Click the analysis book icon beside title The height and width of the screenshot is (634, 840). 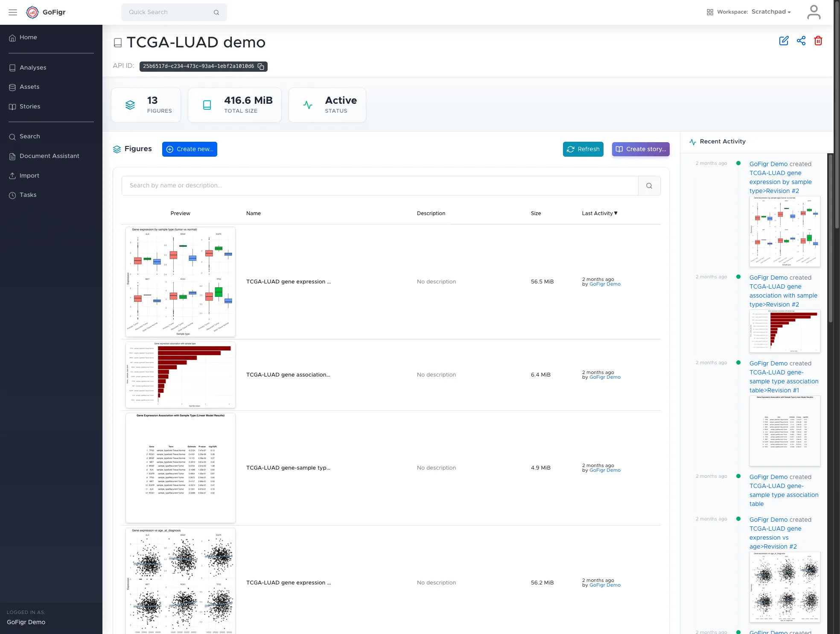point(118,43)
